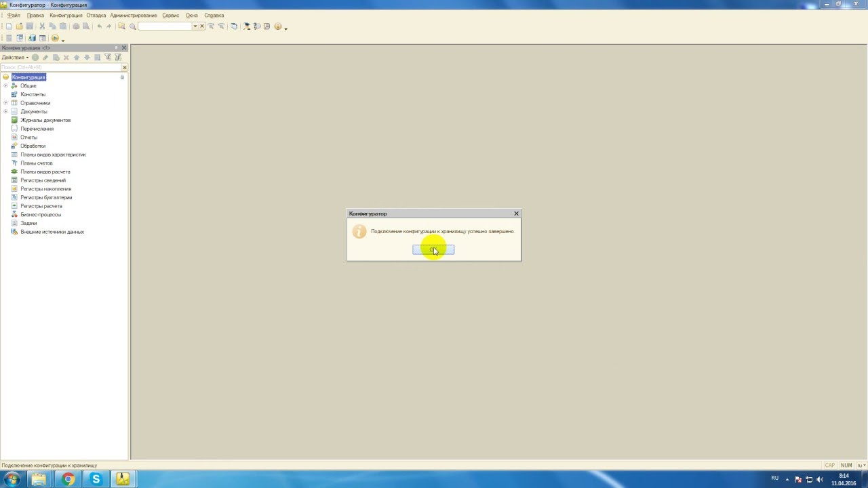Open the Windows Start menu
Viewport: 868px width, 488px height.
(12, 479)
